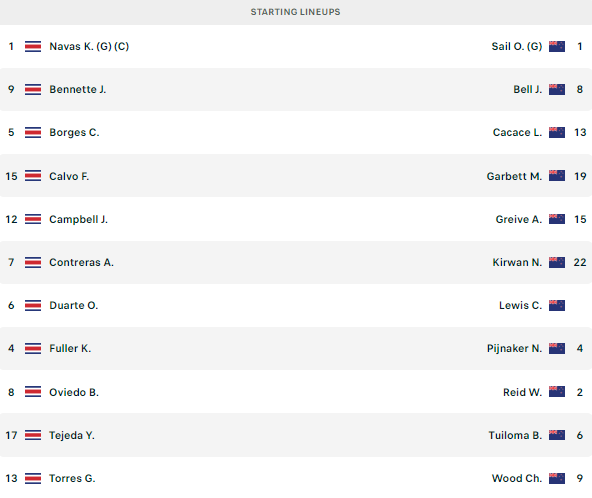Image resolution: width=592 pixels, height=498 pixels.
Task: Open Pijnaker N. player page
Action: coord(514,348)
